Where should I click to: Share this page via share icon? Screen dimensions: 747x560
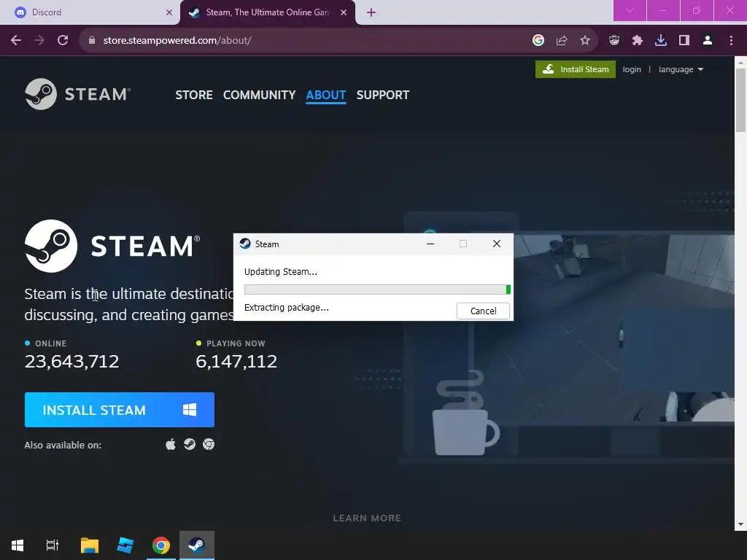click(x=562, y=41)
